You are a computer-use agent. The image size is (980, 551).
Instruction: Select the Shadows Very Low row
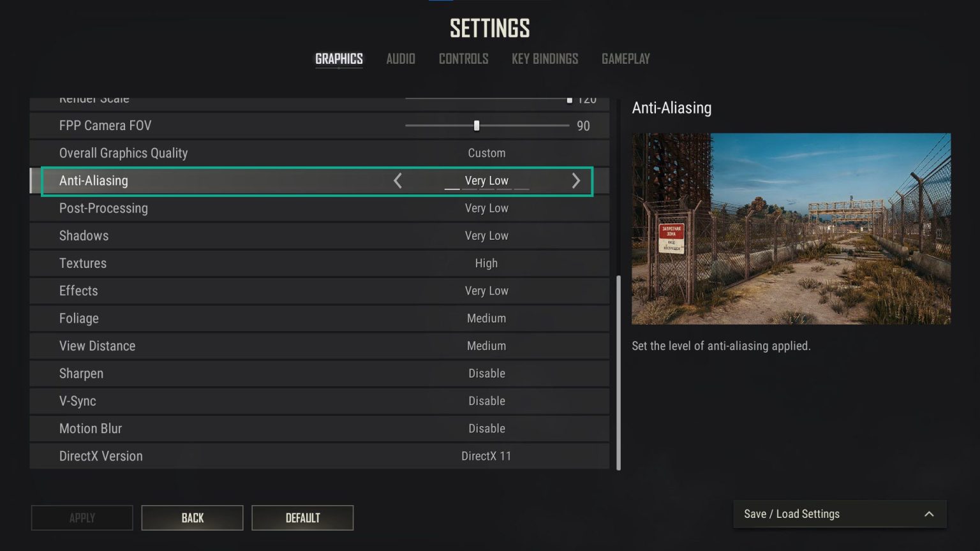pos(319,236)
